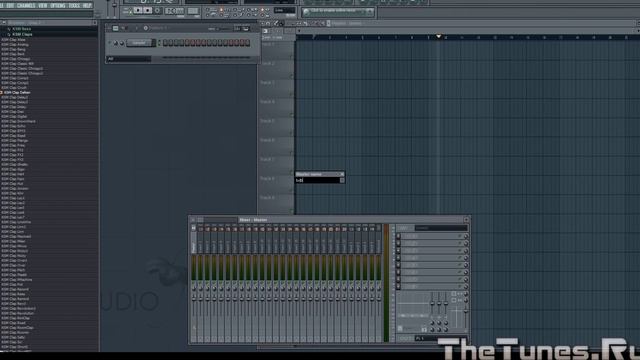Click inside the Marker name text field

click(318, 180)
